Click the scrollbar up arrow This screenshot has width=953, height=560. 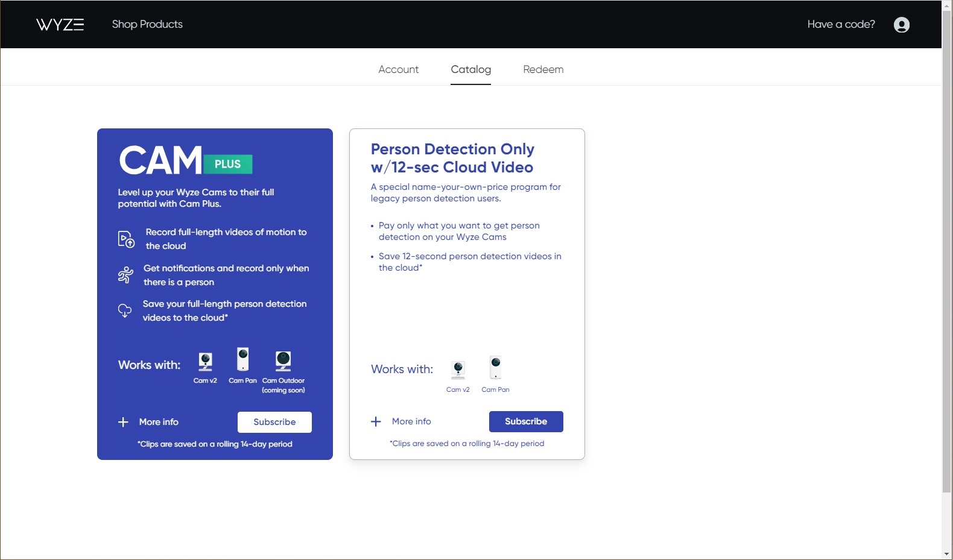(947, 5)
